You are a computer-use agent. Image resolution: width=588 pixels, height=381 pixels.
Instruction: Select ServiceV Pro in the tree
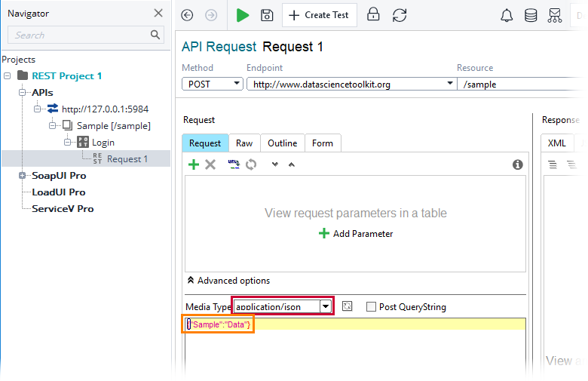63,209
